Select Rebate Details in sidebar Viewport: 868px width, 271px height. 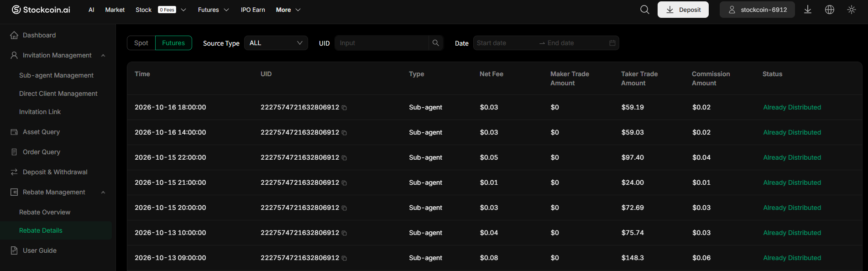(41, 230)
